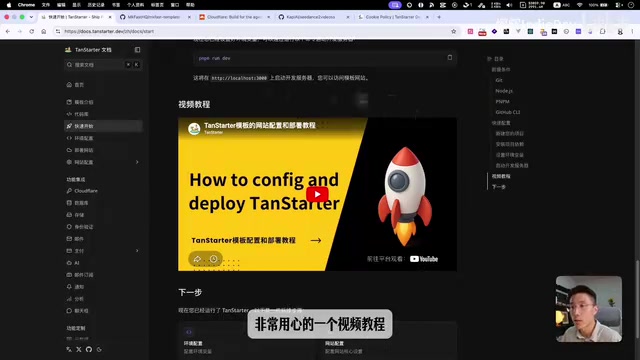Click the TanStarter channel avatar in video
Viewport: 640px width, 360px height.
(x=194, y=128)
